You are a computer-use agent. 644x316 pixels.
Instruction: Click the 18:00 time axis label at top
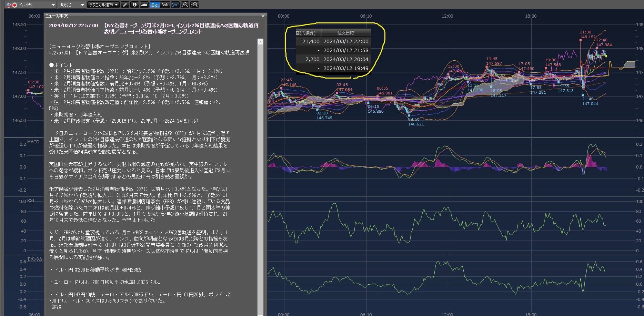pos(531,16)
